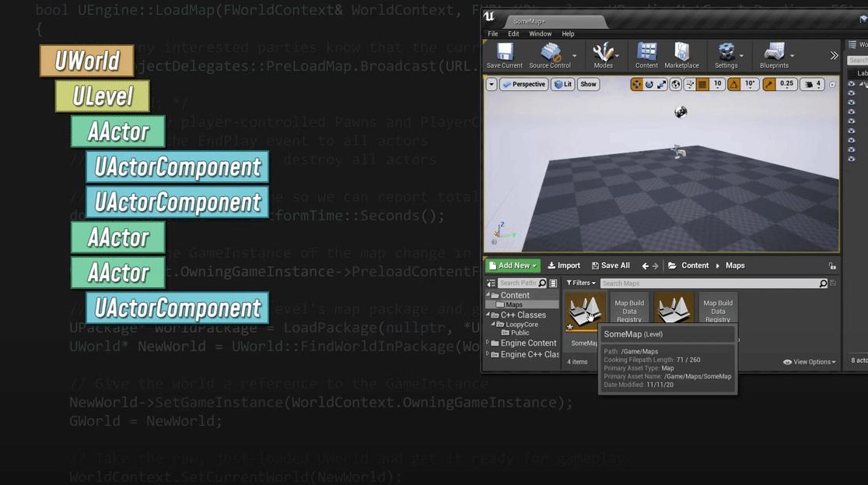The image size is (868, 485).
Task: Click the Import button
Action: click(x=564, y=265)
